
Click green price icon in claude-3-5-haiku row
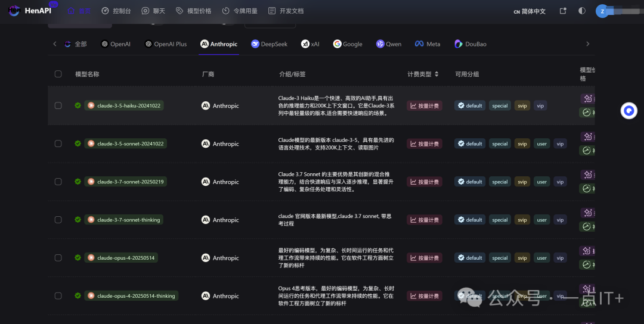click(587, 113)
